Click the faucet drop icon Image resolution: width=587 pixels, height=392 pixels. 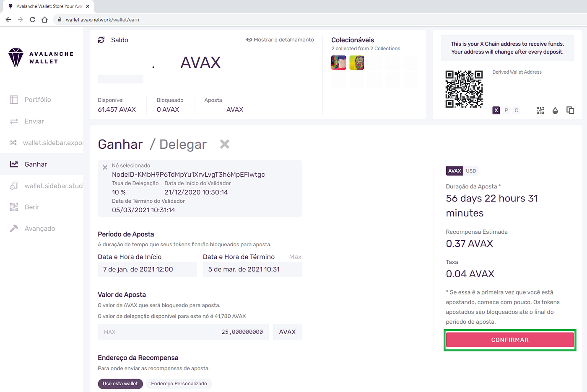coord(555,110)
